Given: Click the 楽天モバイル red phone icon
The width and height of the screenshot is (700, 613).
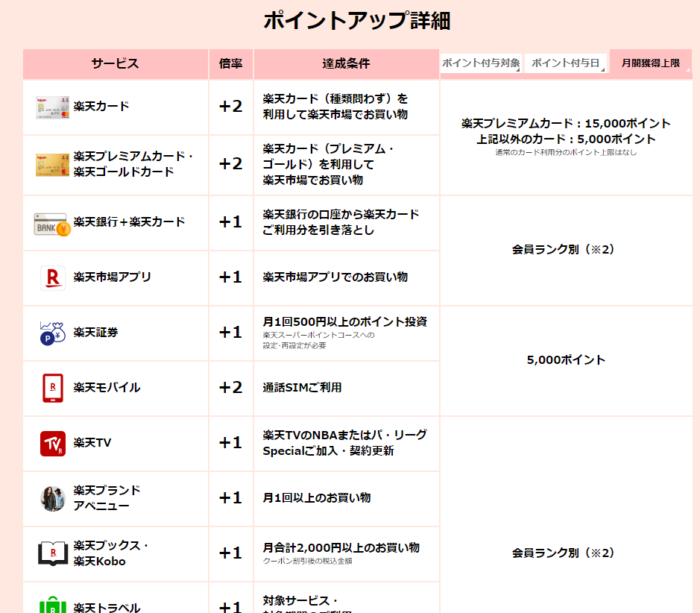Looking at the screenshot, I should tap(52, 388).
